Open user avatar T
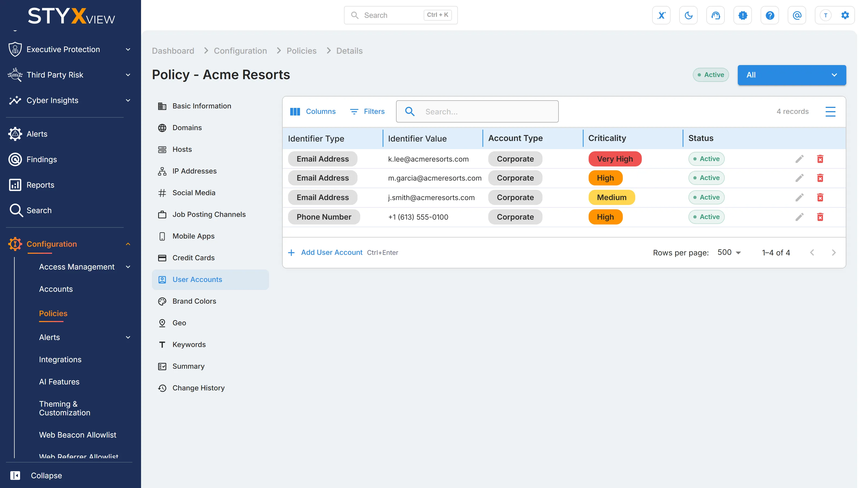 [x=825, y=15]
